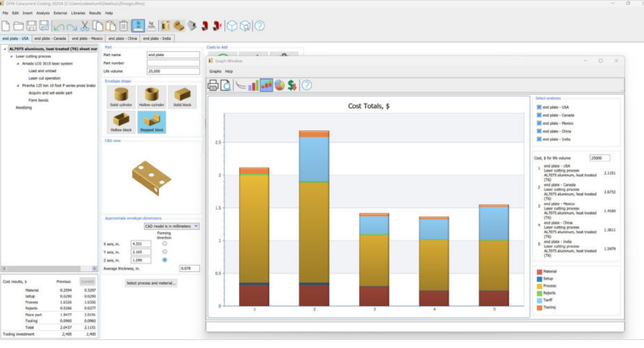Click the trash delete icon in toolbar
Viewport: 644px width, 348px height.
[123, 26]
